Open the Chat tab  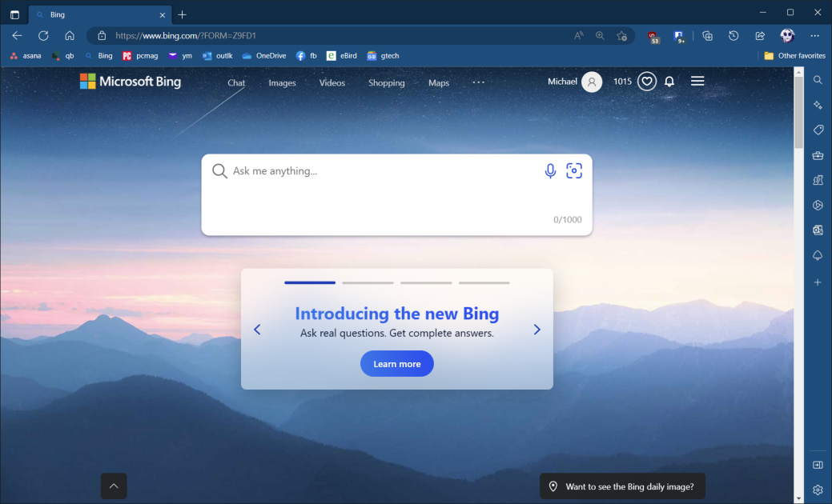(235, 82)
